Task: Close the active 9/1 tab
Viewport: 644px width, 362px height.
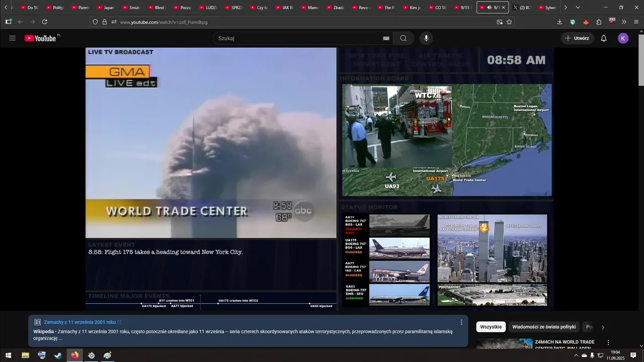Action: point(503,8)
